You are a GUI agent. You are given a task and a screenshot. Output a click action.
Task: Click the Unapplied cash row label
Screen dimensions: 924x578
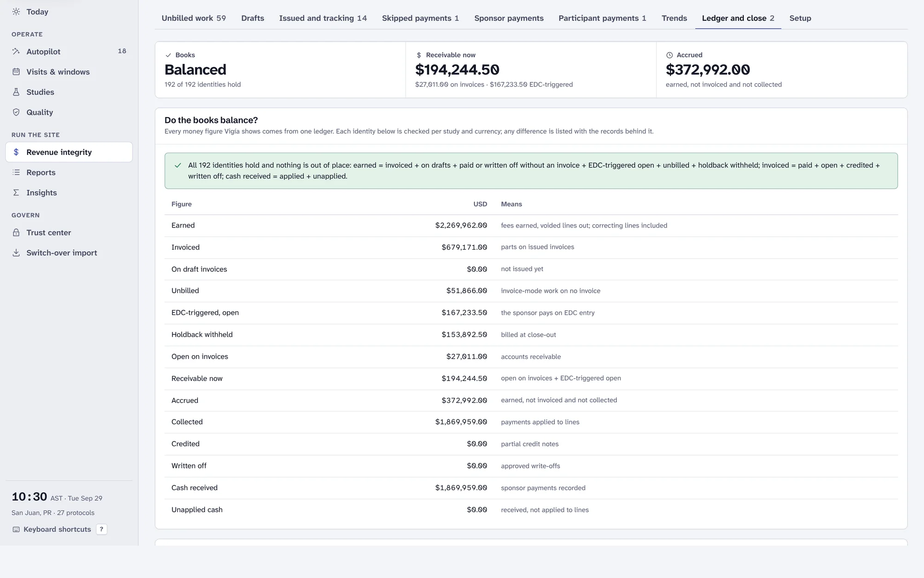tap(197, 510)
